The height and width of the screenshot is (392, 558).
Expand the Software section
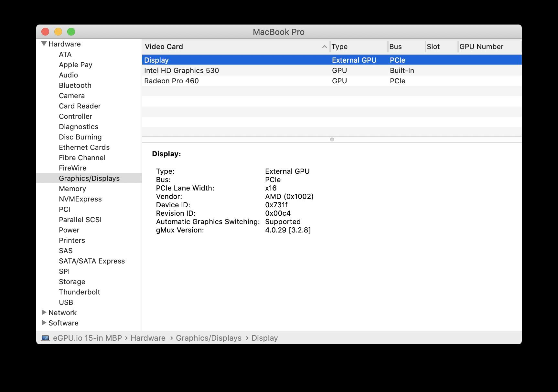(44, 323)
